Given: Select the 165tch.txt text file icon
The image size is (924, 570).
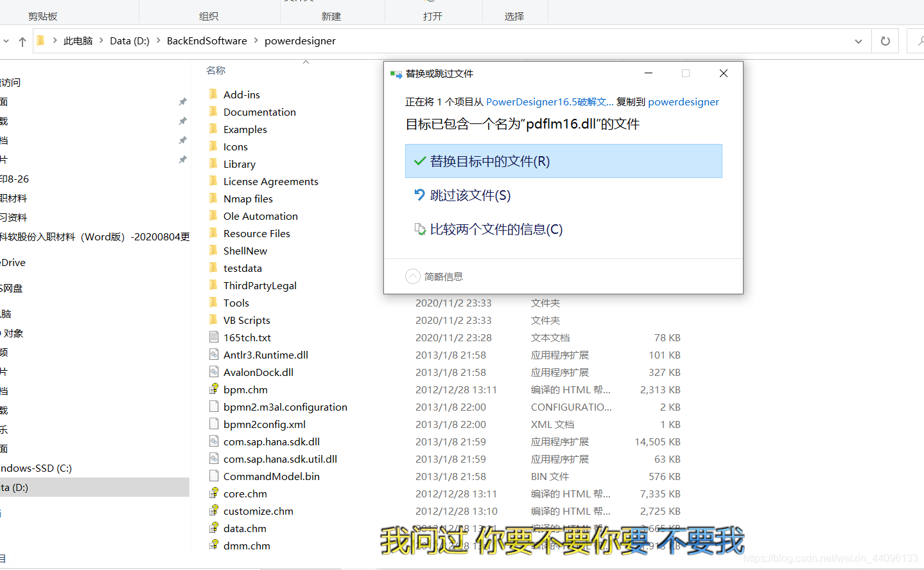Looking at the screenshot, I should 214,337.
